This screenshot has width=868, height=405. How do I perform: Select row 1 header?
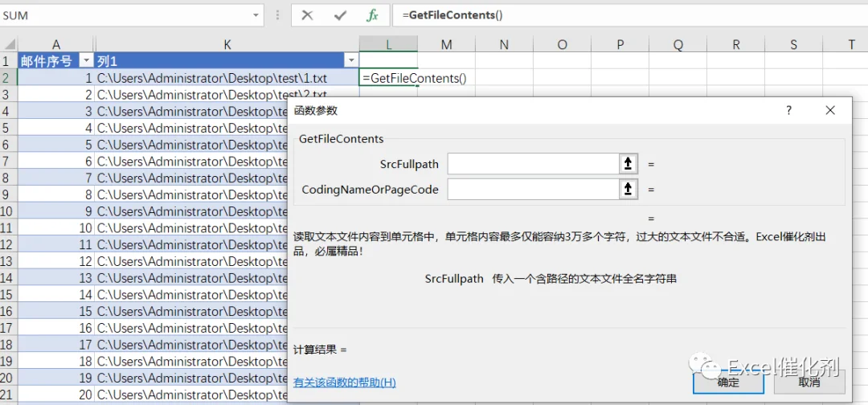8,61
